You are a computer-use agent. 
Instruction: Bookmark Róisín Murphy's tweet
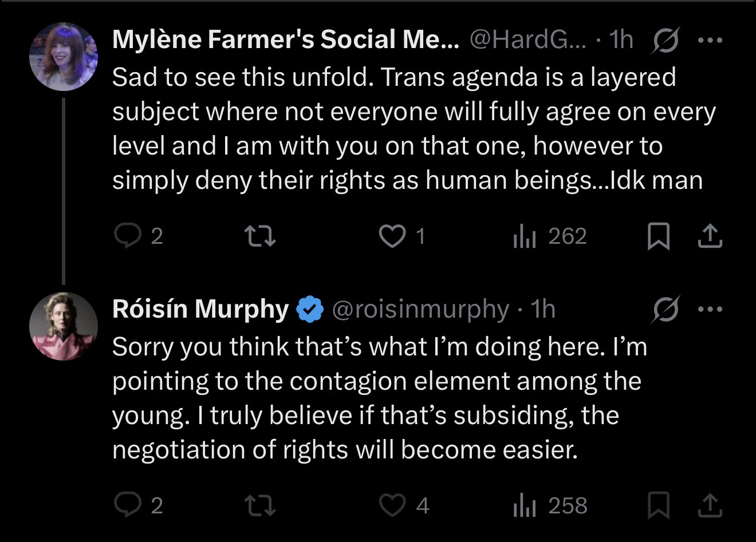tap(658, 505)
